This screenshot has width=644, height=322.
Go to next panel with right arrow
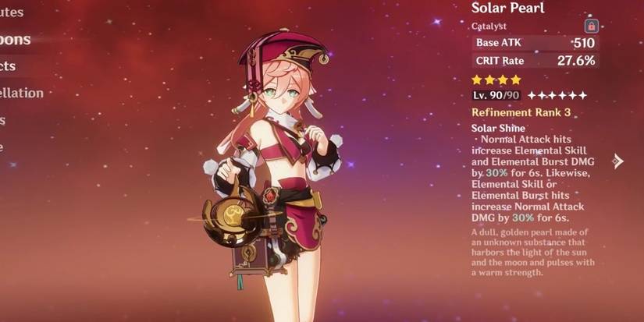click(618, 161)
